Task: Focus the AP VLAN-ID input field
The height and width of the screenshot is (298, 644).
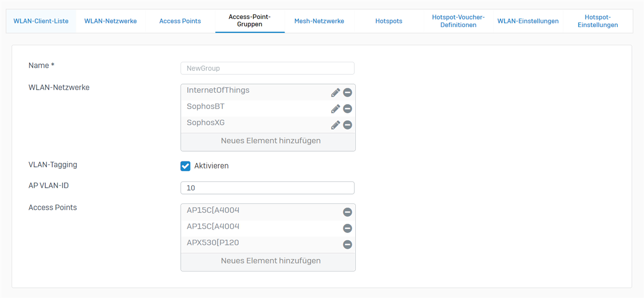Action: 267,188
